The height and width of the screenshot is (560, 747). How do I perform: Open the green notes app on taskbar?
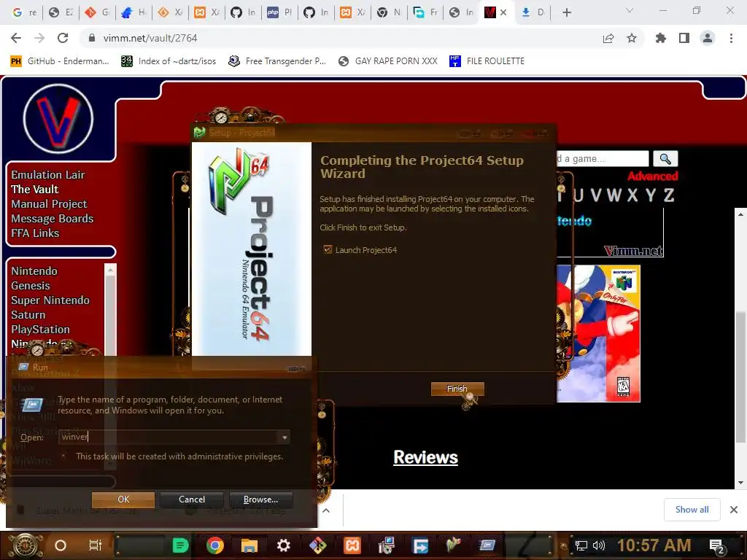click(180, 545)
